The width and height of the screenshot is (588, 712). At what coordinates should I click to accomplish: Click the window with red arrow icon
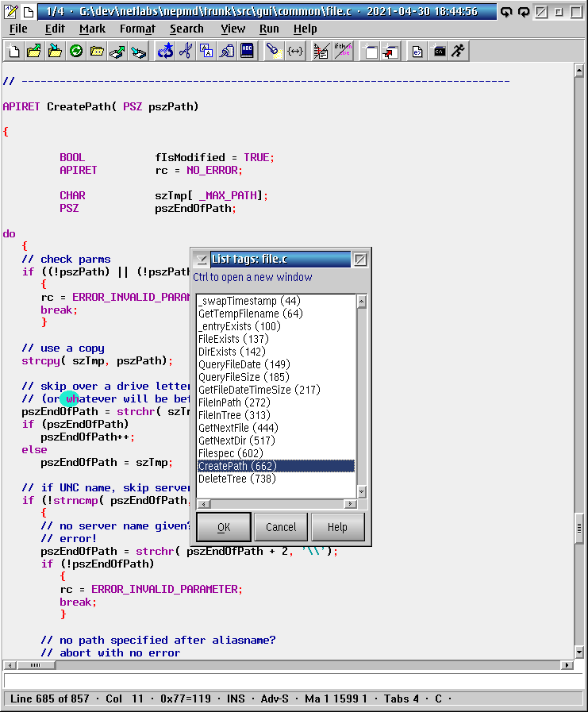pos(390,51)
